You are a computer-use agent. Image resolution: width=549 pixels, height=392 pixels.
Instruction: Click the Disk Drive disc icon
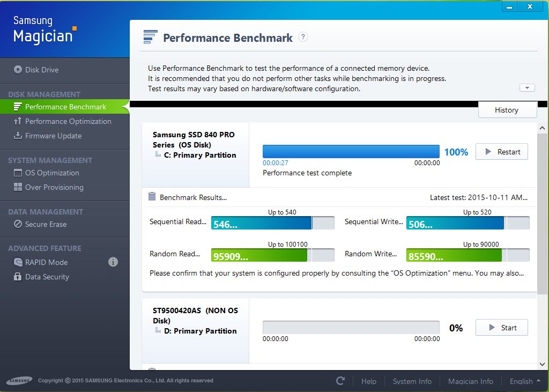(x=18, y=69)
